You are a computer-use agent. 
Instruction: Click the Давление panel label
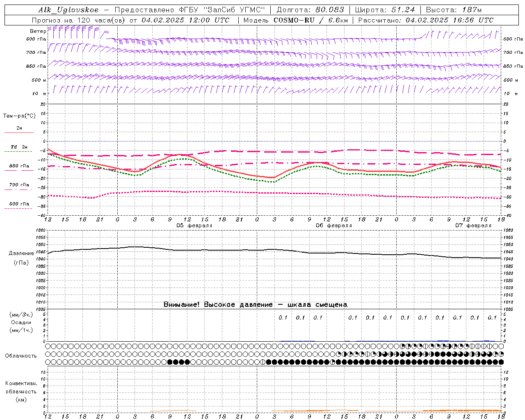coord(21,253)
